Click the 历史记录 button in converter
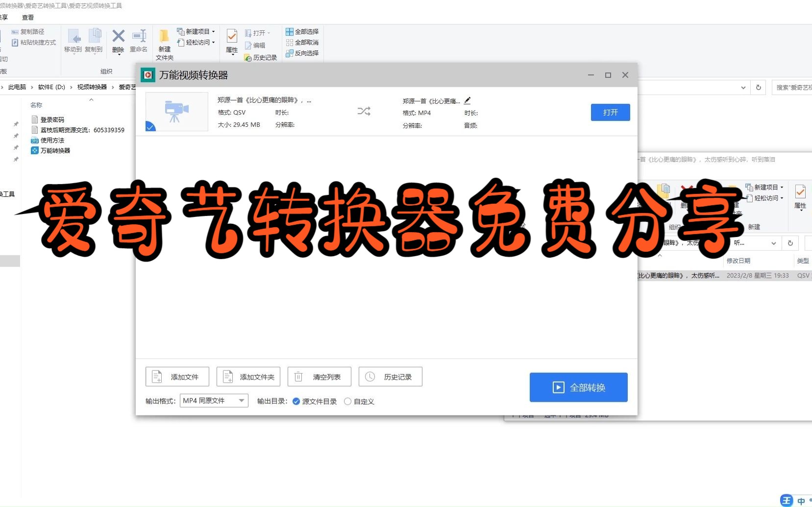 [x=391, y=377]
